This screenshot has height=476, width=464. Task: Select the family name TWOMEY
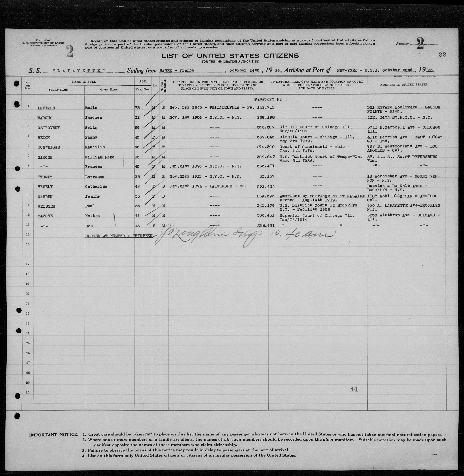click(x=45, y=177)
